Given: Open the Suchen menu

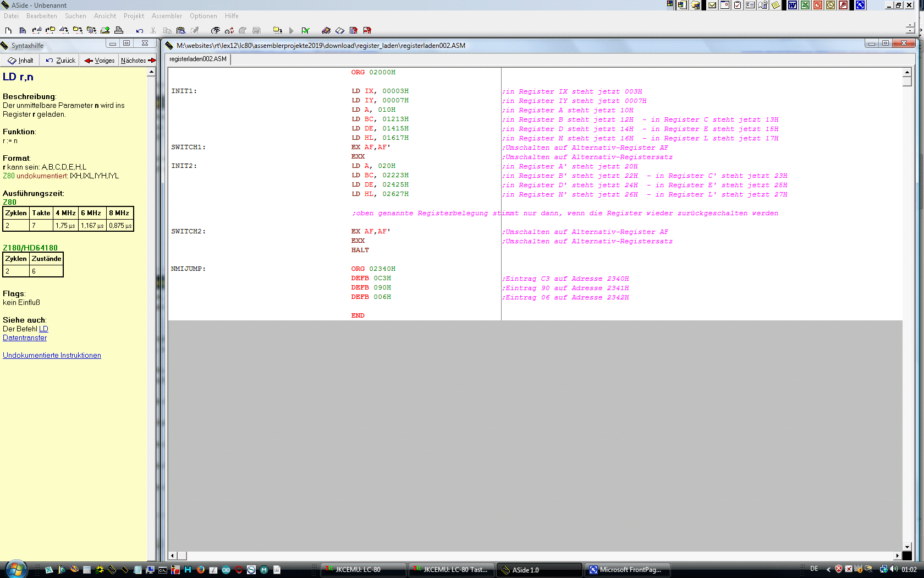Looking at the screenshot, I should [x=75, y=16].
